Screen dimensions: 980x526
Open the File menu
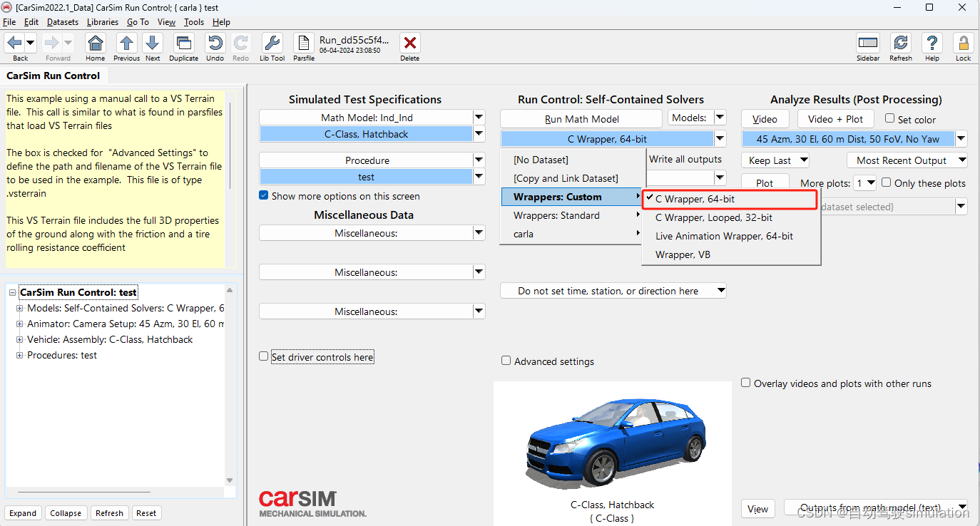[x=9, y=22]
